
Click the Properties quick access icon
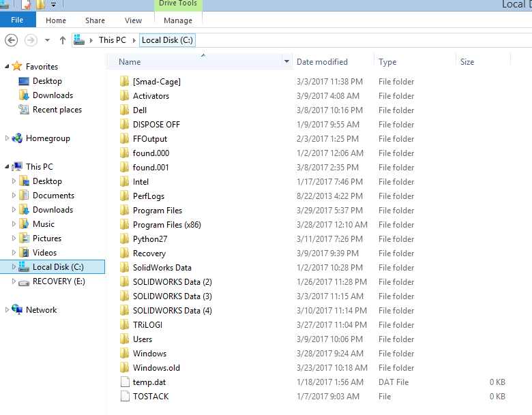[27, 5]
